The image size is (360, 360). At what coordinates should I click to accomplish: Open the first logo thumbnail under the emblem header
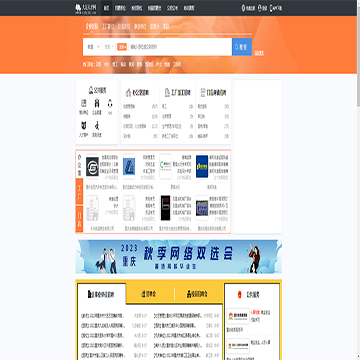coord(238,316)
